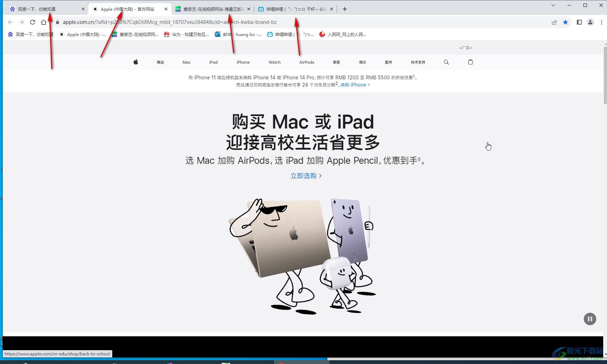Open the Mac nav item
The height and width of the screenshot is (364, 607).
tap(186, 62)
